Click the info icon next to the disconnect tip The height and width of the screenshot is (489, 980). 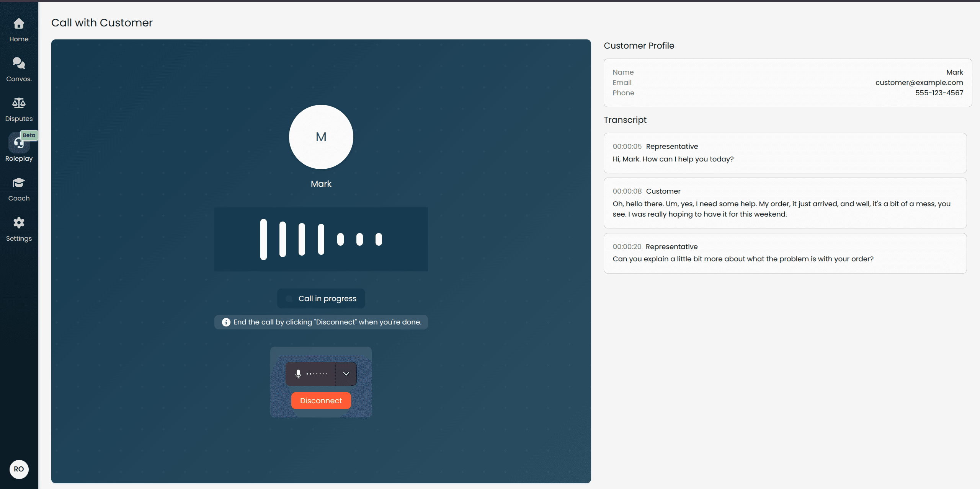(x=226, y=322)
